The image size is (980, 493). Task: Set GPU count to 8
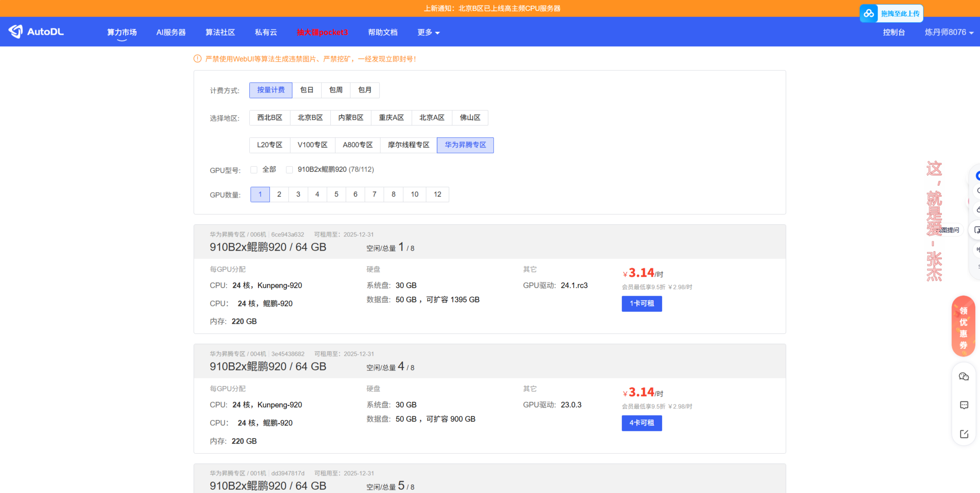[x=393, y=195]
